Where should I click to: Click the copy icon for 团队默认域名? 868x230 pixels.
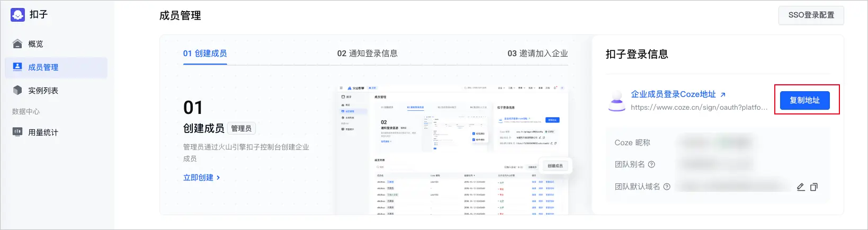814,187
